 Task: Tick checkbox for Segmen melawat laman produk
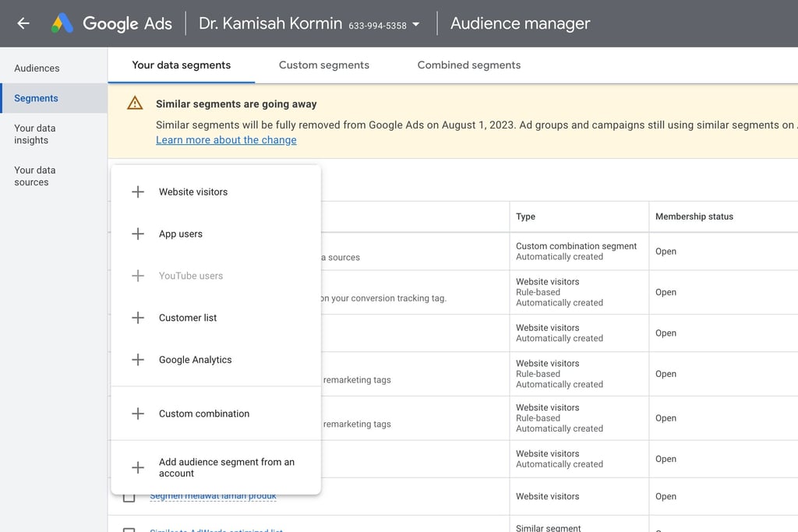129,497
